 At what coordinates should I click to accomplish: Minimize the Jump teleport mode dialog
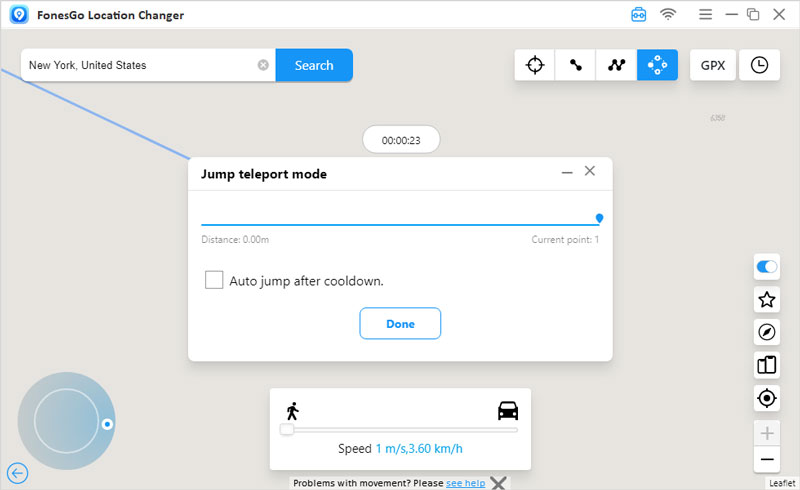pos(567,173)
